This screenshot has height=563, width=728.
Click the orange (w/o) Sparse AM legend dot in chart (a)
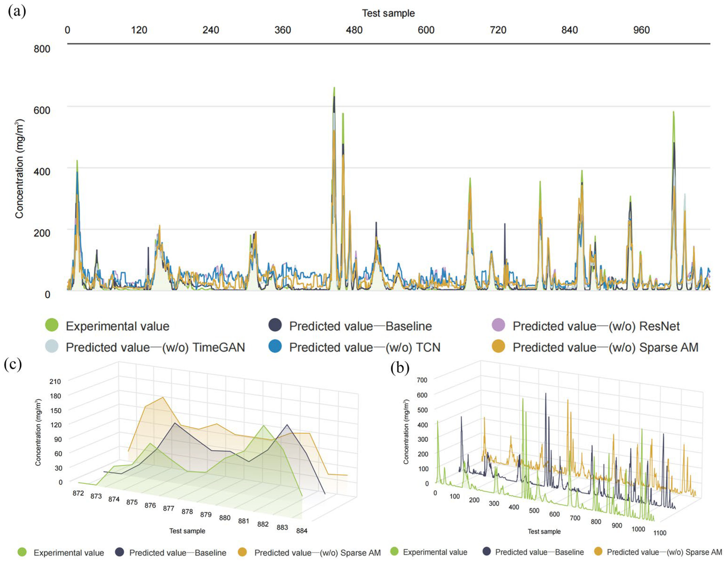click(x=499, y=346)
